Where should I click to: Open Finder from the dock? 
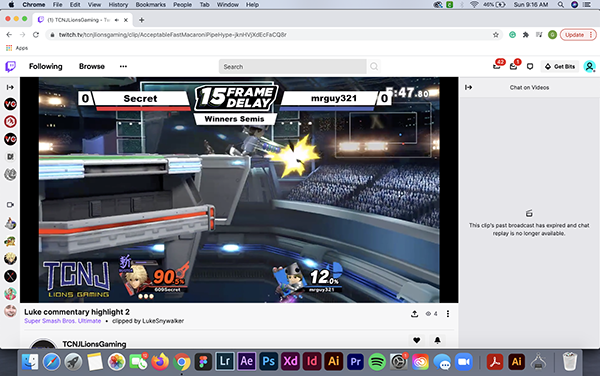coord(30,361)
